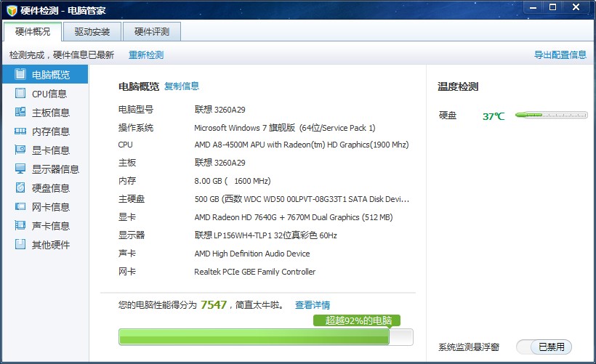Screen dimensions: 596x364
Task: Click the 7547 performance score number
Action: [214, 304]
